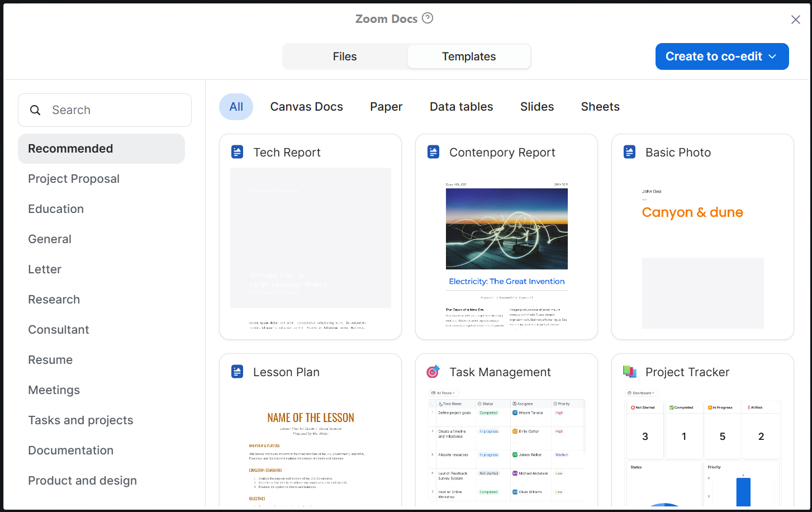This screenshot has height=512, width=812.
Task: Click the Lesson Plan document icon
Action: [x=238, y=372]
